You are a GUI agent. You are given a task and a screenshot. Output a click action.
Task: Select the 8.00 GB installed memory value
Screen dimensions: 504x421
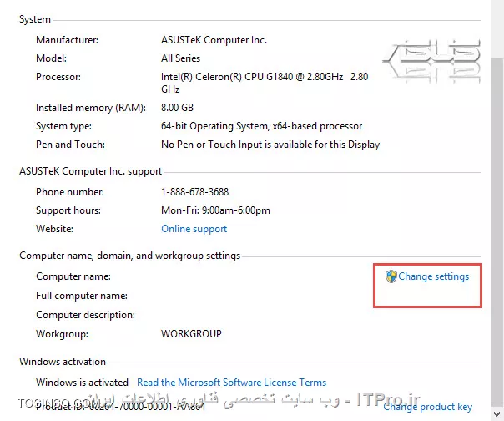pyautogui.click(x=177, y=108)
